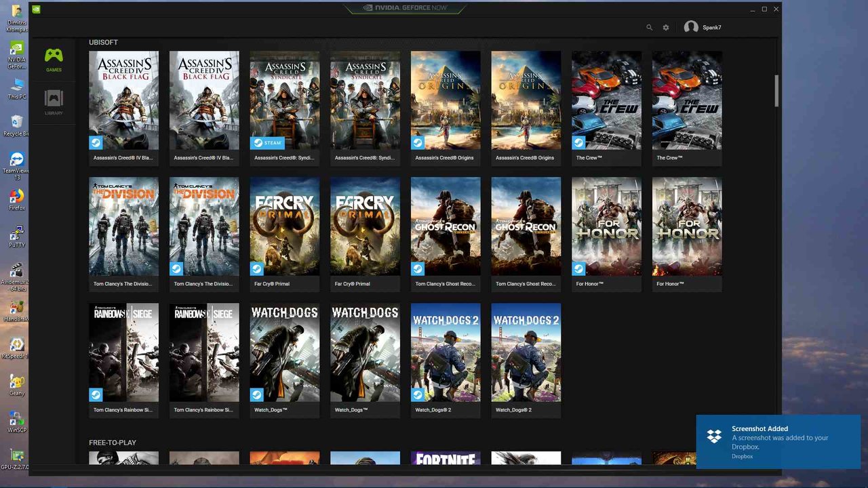This screenshot has width=868, height=488.
Task: Click the vertical scrollbar of the game list
Action: 777,91
